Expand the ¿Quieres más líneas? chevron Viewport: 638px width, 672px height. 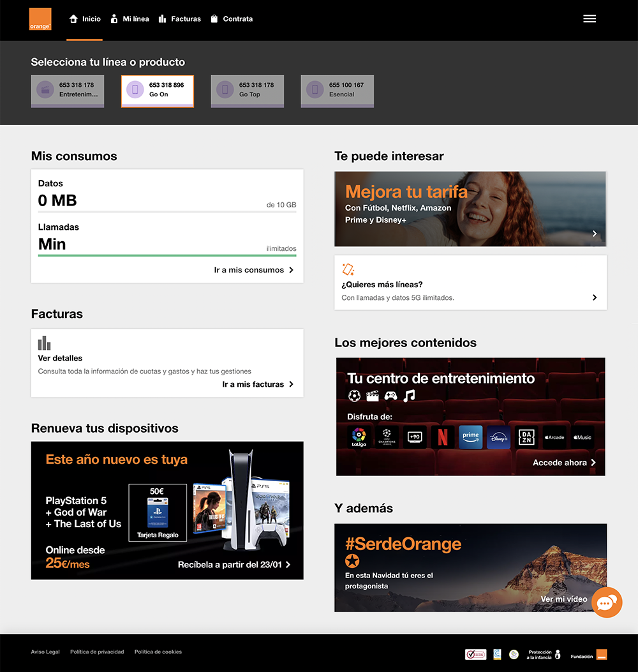595,297
